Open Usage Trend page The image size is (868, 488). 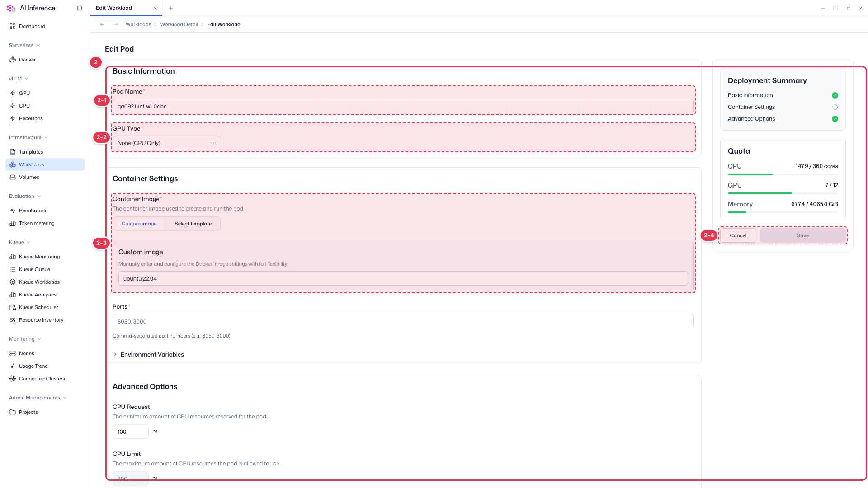point(45,366)
